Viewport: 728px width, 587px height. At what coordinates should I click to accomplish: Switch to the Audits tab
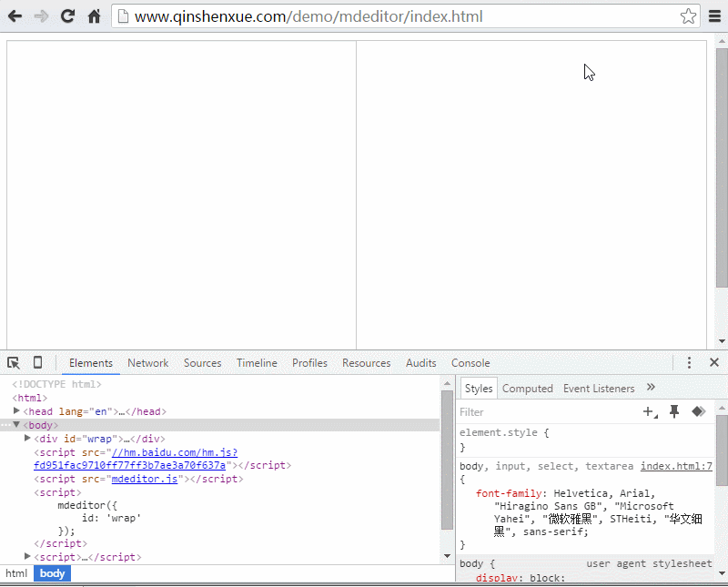(421, 363)
